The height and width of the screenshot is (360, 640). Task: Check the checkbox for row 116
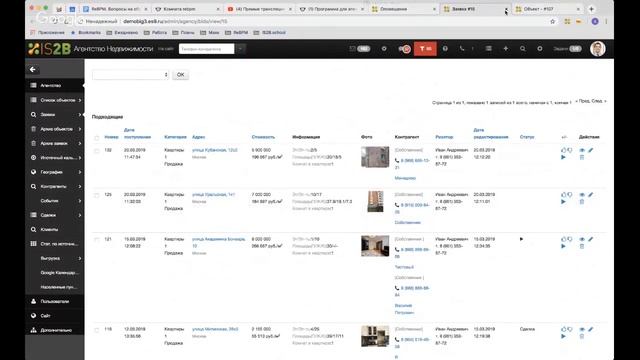97,330
